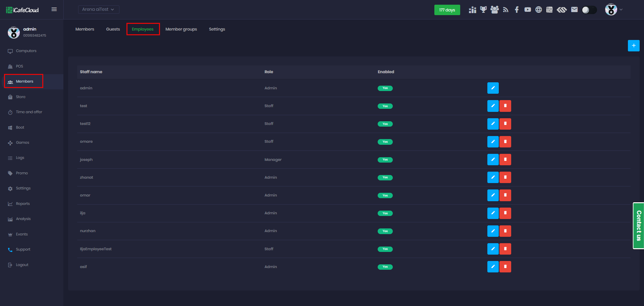The image size is (644, 306).
Task: Open the mail envelope icon
Action: pyautogui.click(x=574, y=9)
